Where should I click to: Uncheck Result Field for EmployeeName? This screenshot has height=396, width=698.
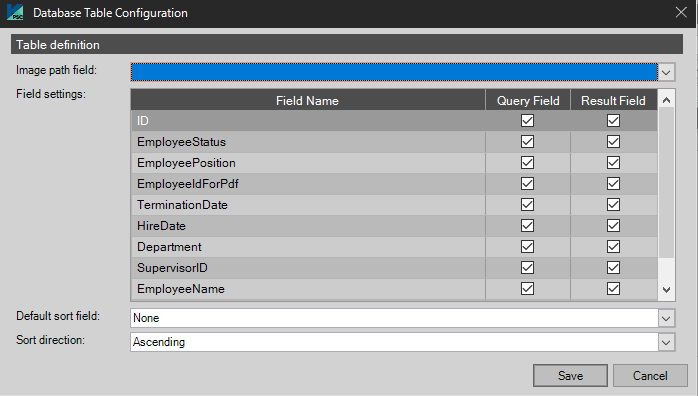click(613, 289)
